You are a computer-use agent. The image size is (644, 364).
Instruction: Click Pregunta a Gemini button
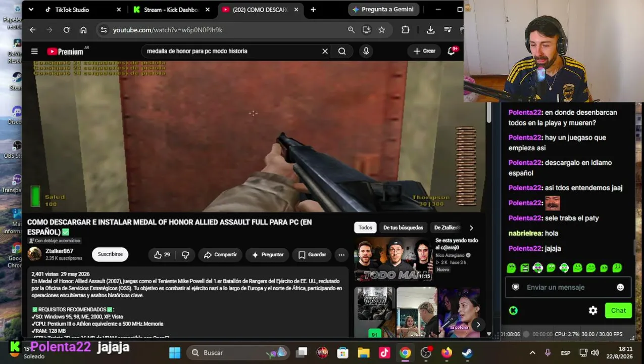383,10
